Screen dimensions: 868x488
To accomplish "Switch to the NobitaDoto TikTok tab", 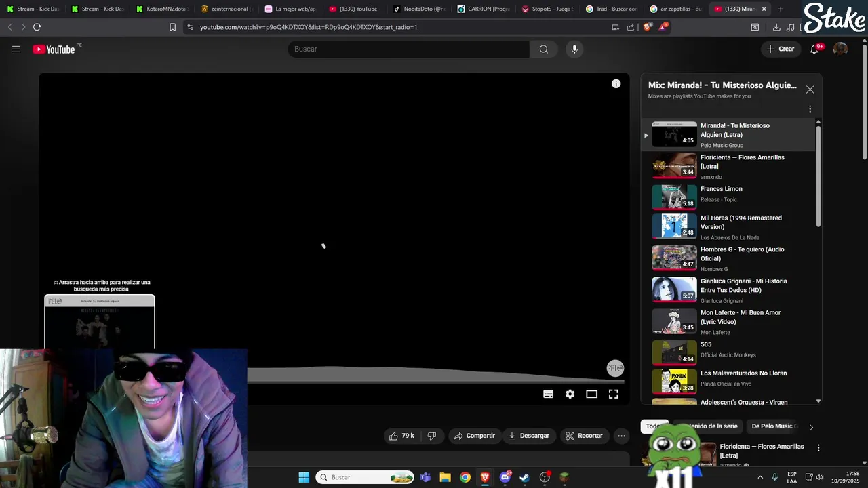I will coord(419,9).
